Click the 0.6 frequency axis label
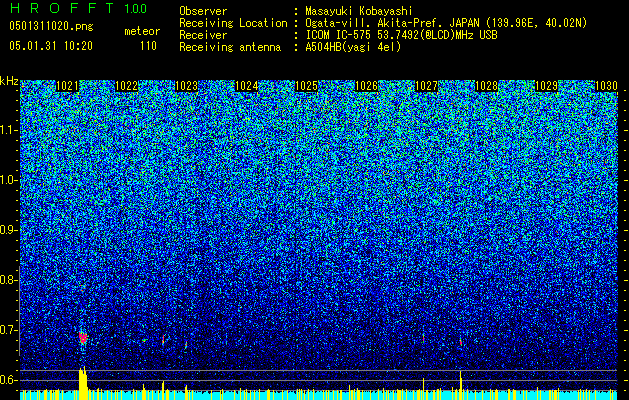 pos(8,380)
